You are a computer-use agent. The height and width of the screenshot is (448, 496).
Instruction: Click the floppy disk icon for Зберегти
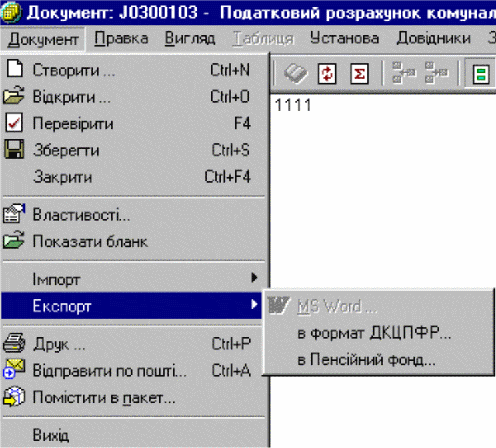tap(14, 150)
